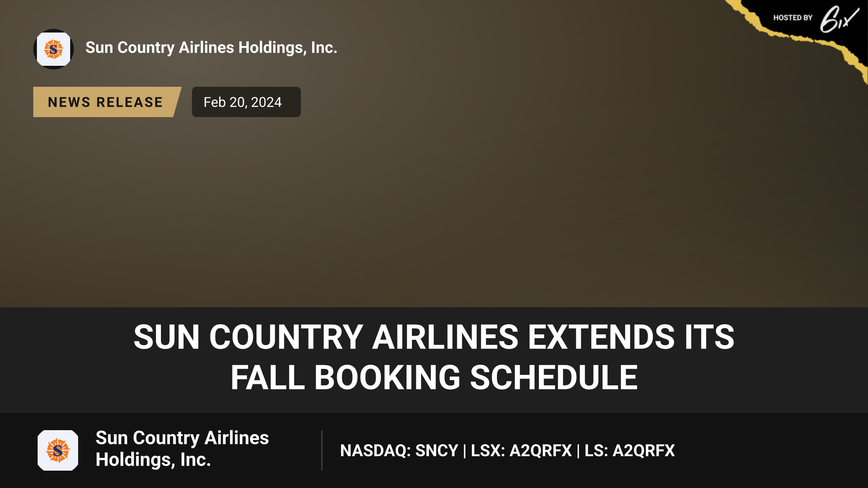Click Holdings, Inc. text in footer
Screen dimensions: 868x488
pos(153,460)
